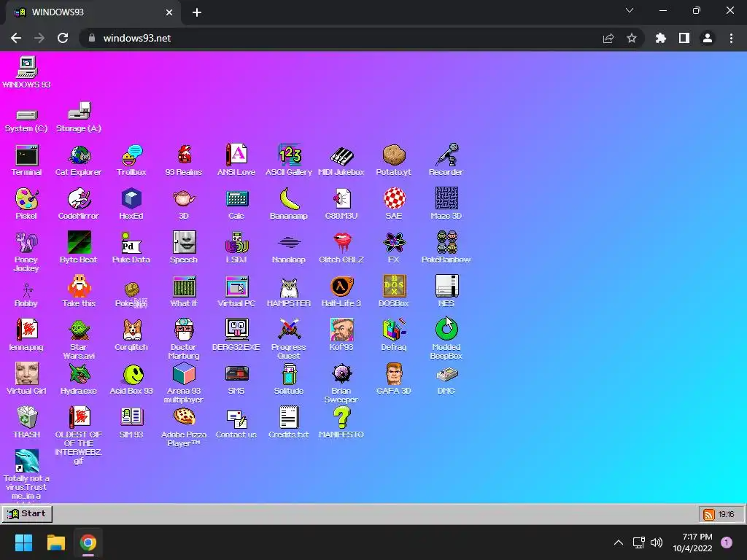Launch ANSI Love app icon
The image size is (747, 560).
tap(236, 156)
